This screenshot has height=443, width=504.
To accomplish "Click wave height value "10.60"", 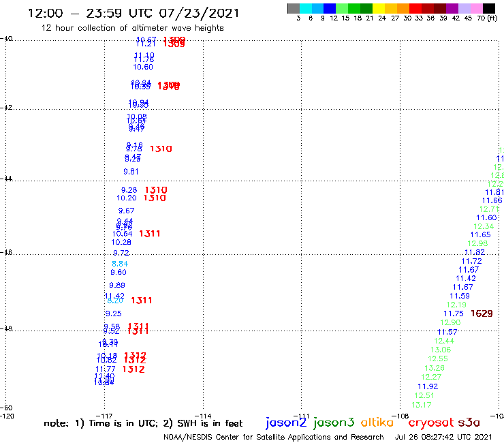I will tap(143, 67).
